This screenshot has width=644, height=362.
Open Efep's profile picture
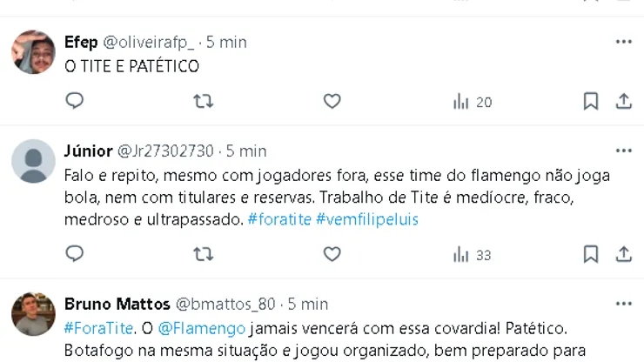click(34, 52)
